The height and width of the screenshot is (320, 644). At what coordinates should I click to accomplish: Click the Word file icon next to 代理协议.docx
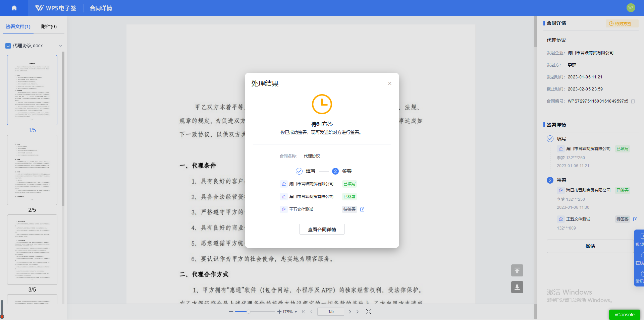[8, 46]
